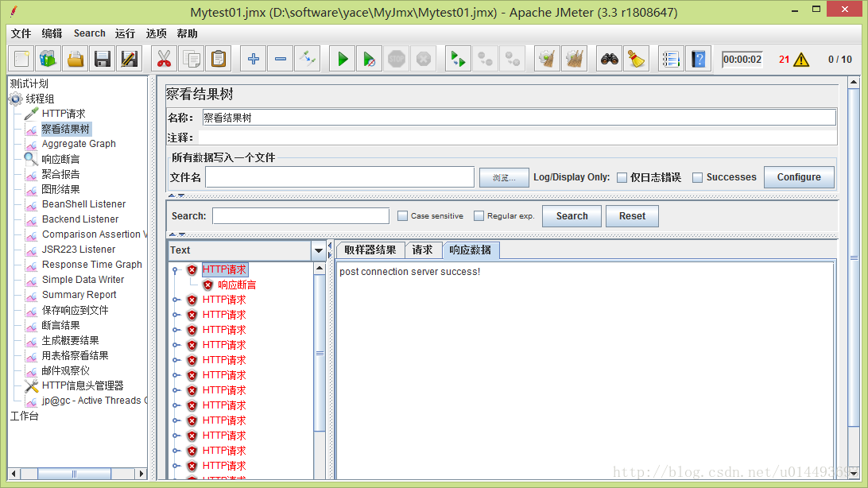Start remote engines icon
The width and height of the screenshot is (868, 488).
(x=458, y=59)
